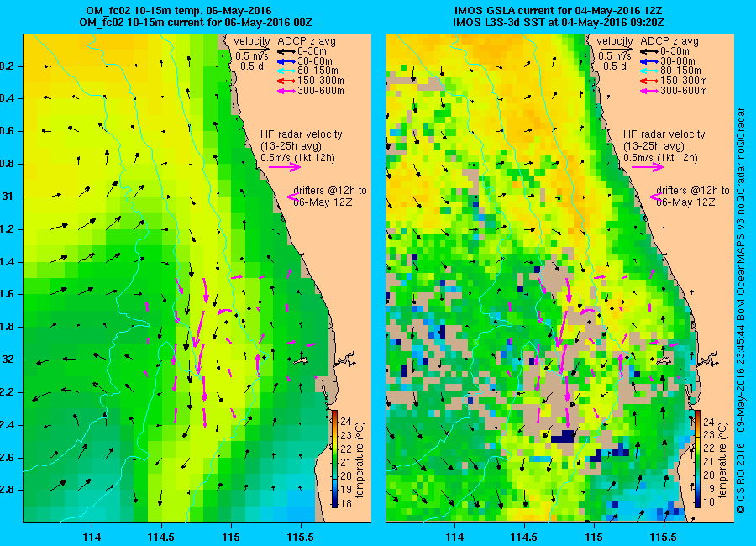Click '0.5m/s (1kt 12h)' text on left map

tap(297, 158)
